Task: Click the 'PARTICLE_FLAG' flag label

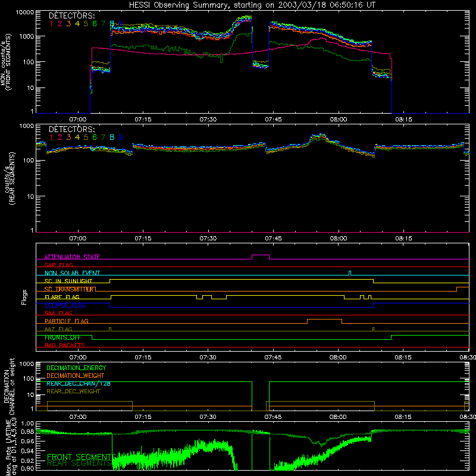Action: (67, 321)
